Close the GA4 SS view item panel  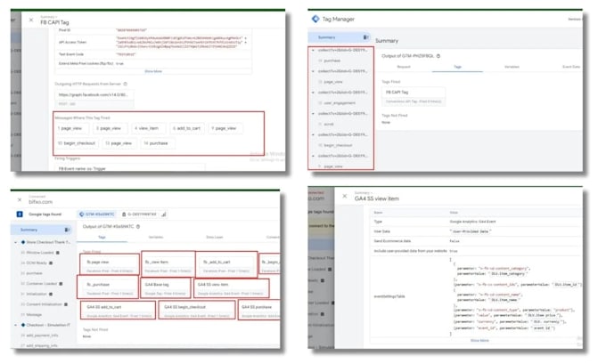pyautogui.click(x=345, y=197)
